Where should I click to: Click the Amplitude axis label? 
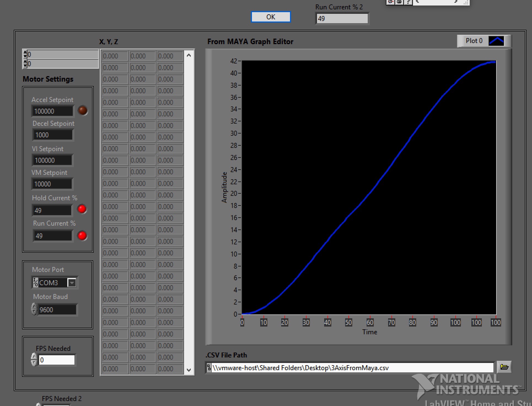click(224, 187)
